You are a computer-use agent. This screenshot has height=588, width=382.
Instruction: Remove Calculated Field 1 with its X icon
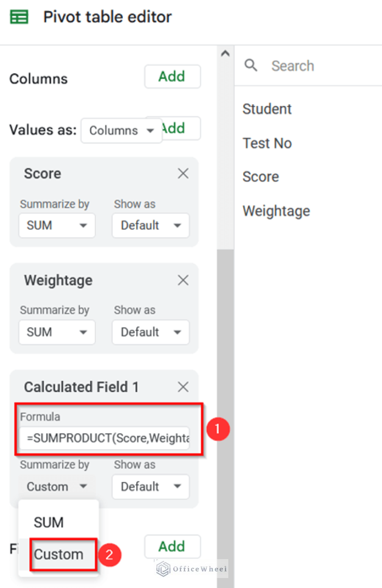coord(183,387)
